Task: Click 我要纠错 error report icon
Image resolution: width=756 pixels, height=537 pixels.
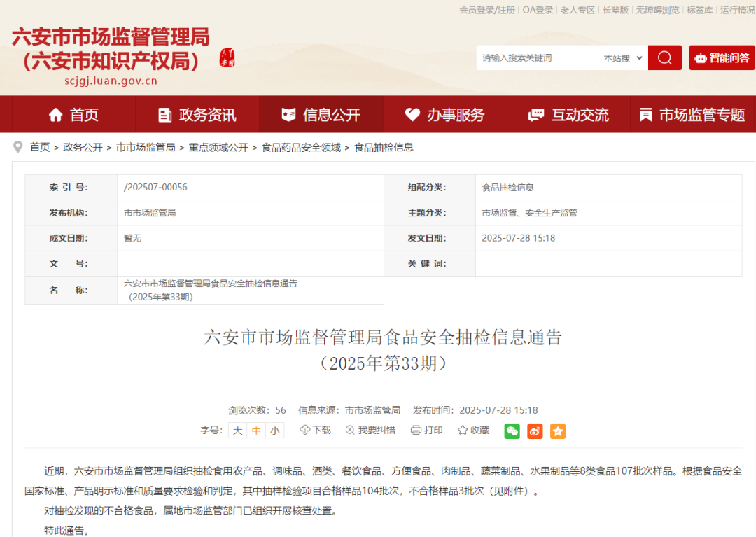Action: pos(350,430)
